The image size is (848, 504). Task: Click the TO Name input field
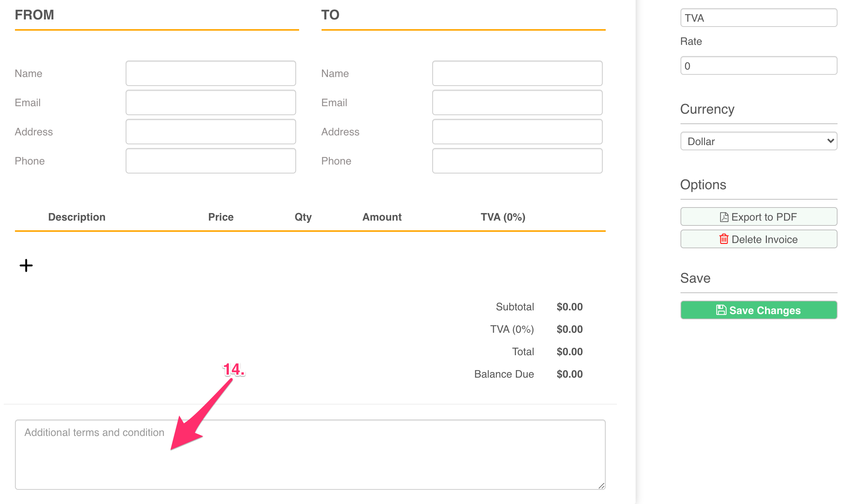pos(517,73)
